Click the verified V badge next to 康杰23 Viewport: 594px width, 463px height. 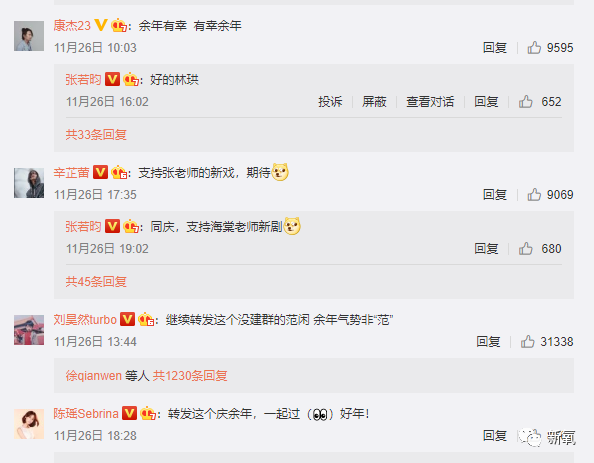(x=101, y=25)
